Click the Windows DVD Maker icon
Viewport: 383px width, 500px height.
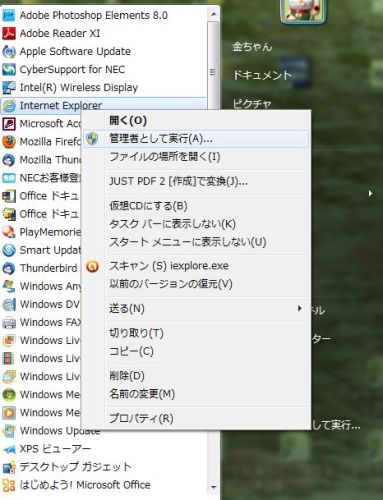point(9,304)
